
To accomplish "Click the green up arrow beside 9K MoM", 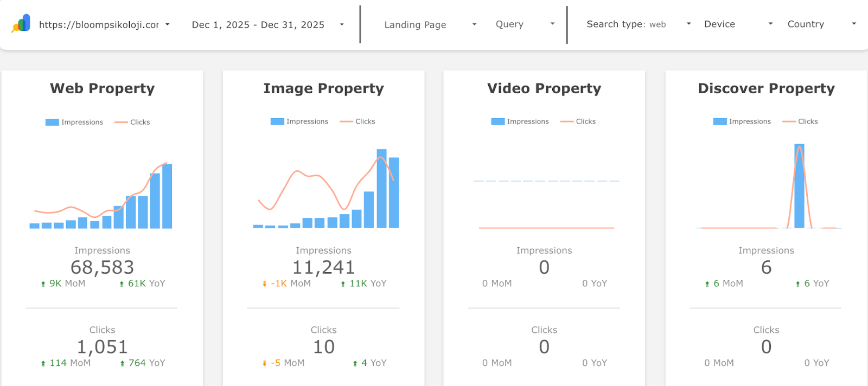I will [x=43, y=284].
